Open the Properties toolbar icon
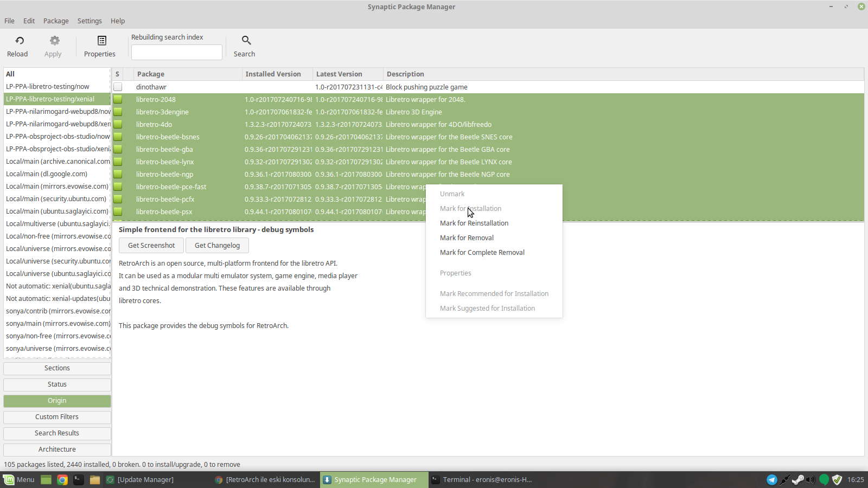The width and height of the screenshot is (868, 488). (101, 41)
